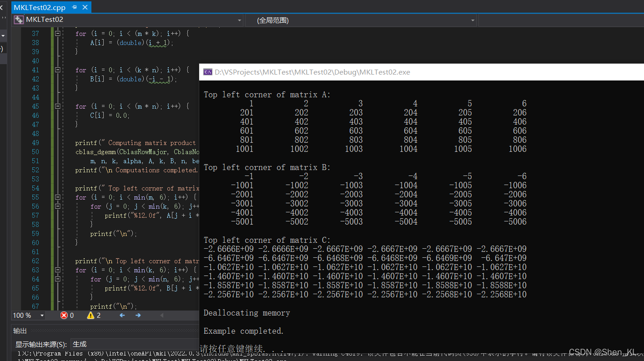
Task: Open the 100 % zoom level dropdown
Action: [x=42, y=316]
